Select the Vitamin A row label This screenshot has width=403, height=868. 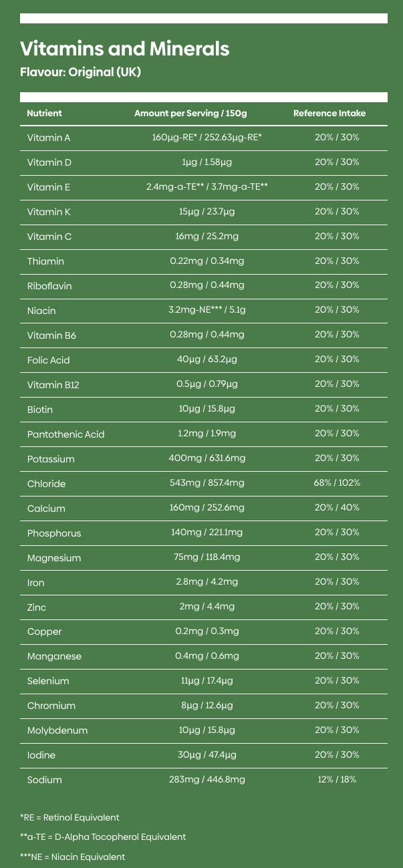(49, 138)
